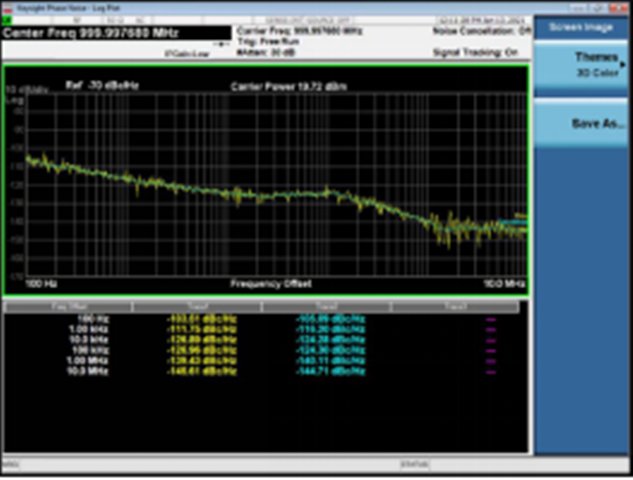The width and height of the screenshot is (633, 480).
Task: Select the Freq Offset column header
Action: coord(68,306)
